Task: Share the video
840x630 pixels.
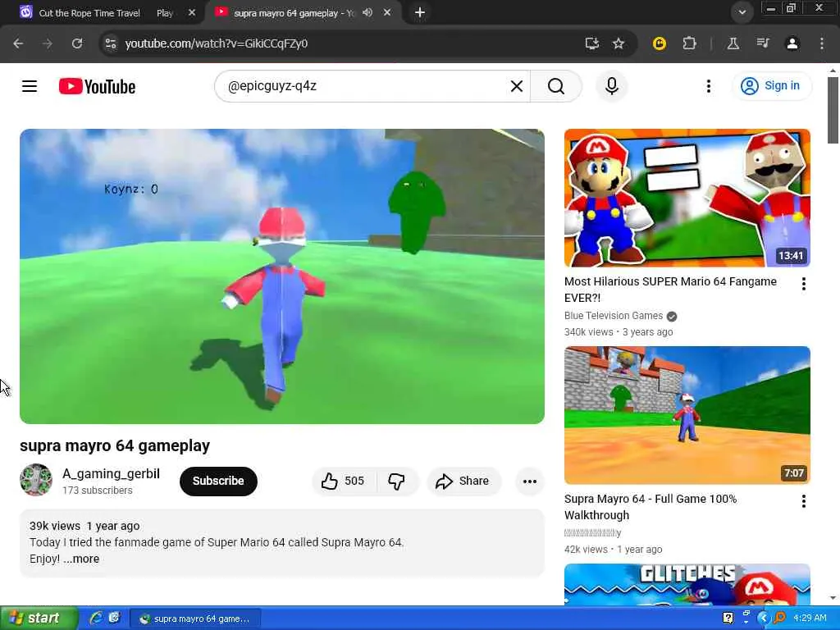Action: [x=464, y=481]
